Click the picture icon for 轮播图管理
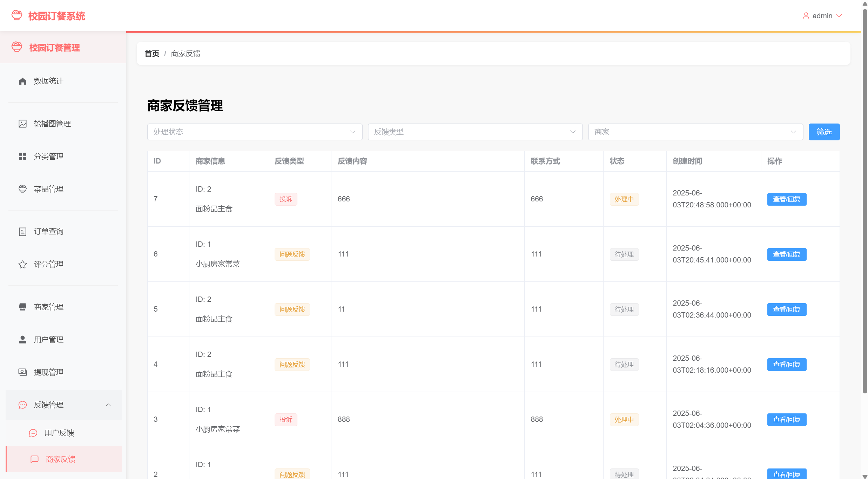Image resolution: width=868 pixels, height=479 pixels. click(22, 124)
